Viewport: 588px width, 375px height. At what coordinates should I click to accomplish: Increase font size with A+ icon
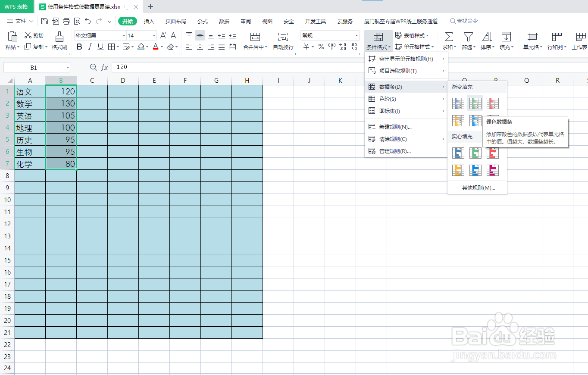click(163, 35)
